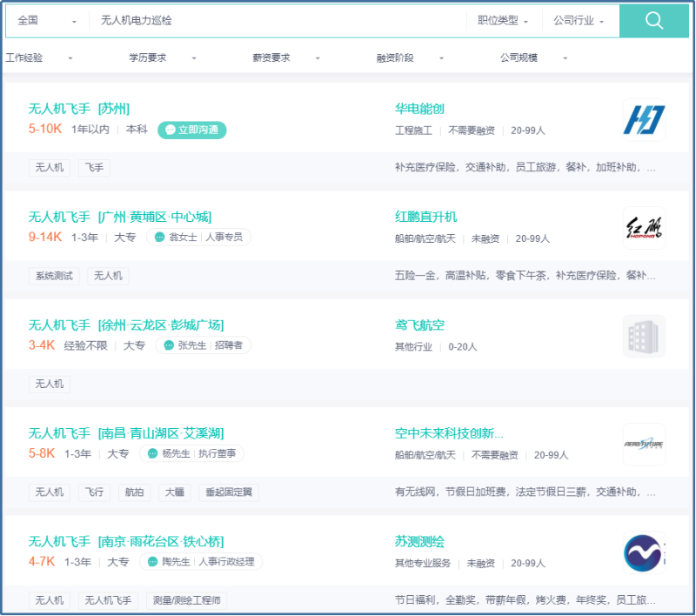Image resolution: width=696 pixels, height=616 pixels.
Task: Click the 飞手 tag in 苏州 listing
Action: coord(94,168)
